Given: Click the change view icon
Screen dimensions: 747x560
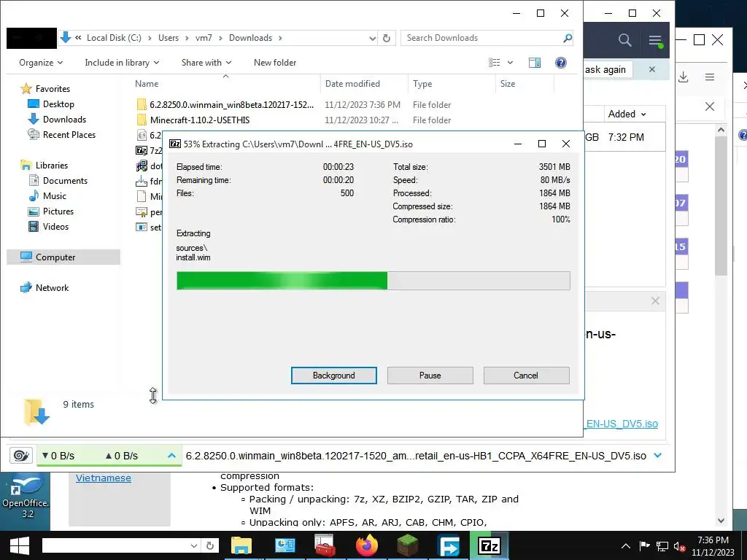Looking at the screenshot, I should coord(495,63).
